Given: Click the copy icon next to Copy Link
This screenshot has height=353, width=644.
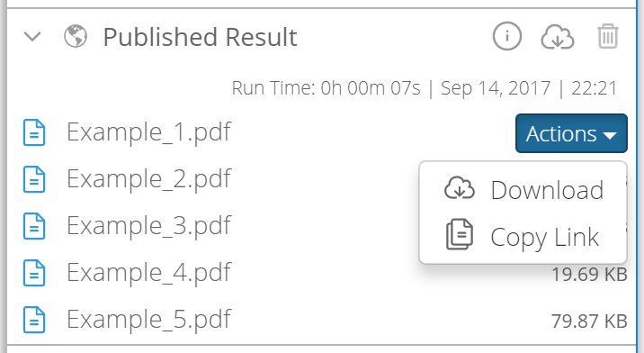Looking at the screenshot, I should click(460, 234).
